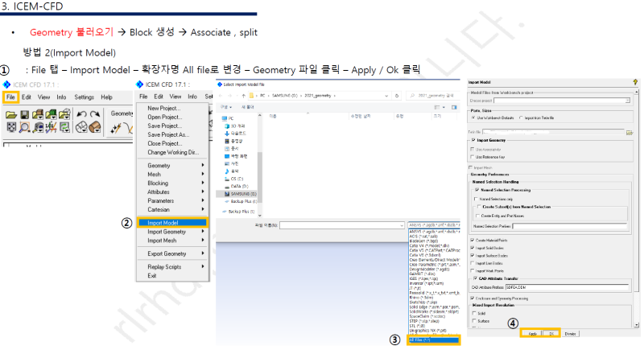
Task: Expand the Import Geometry submenu
Action: pyautogui.click(x=173, y=232)
